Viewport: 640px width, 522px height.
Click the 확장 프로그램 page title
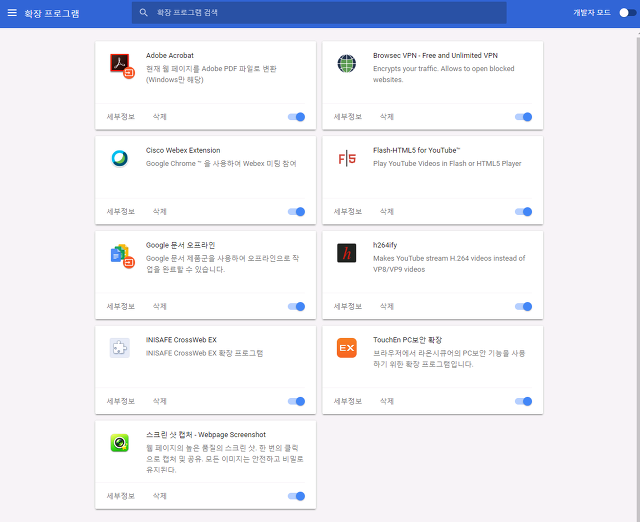coord(52,13)
